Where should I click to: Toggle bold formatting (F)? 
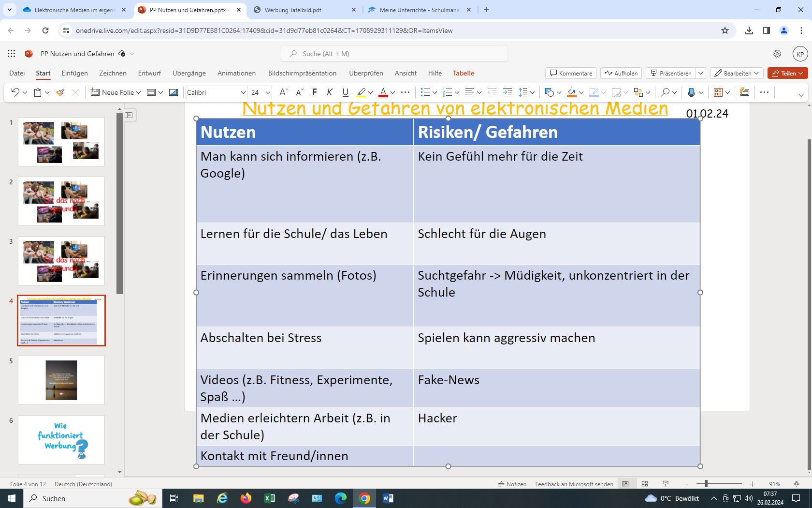(315, 92)
